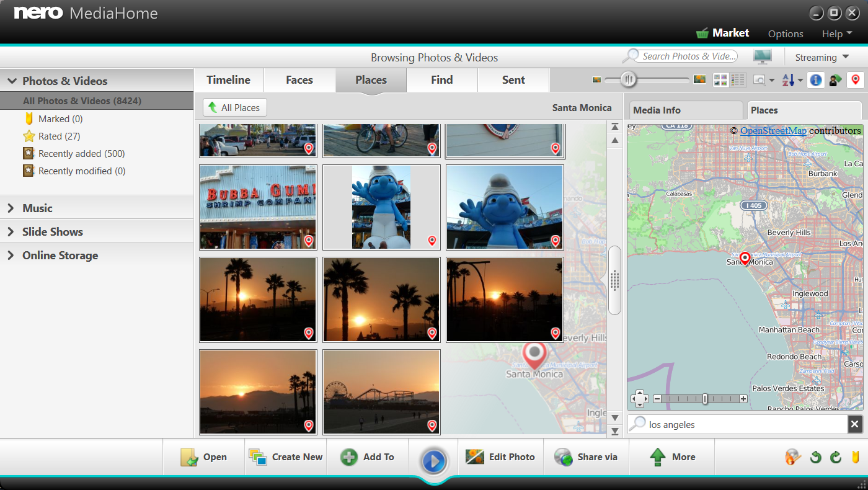
Task: Toggle the info panel button
Action: [x=816, y=80]
